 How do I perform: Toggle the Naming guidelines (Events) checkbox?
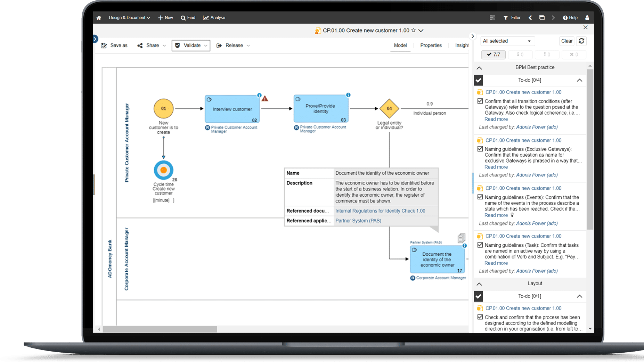tap(480, 197)
